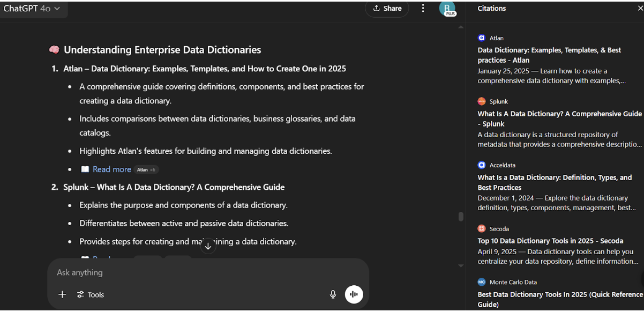Viewport: 644px width, 311px height.
Task: Click the brain emoji in the heading
Action: pos(54,50)
